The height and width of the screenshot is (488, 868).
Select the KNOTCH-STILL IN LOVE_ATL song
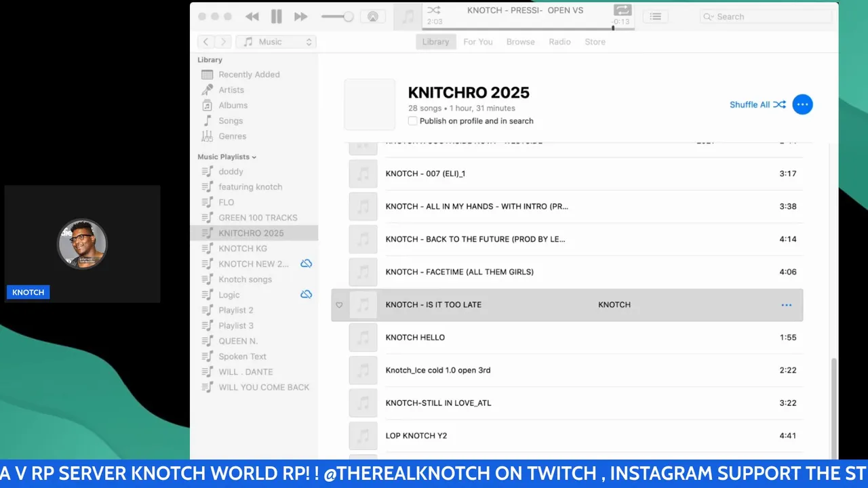[567, 403]
